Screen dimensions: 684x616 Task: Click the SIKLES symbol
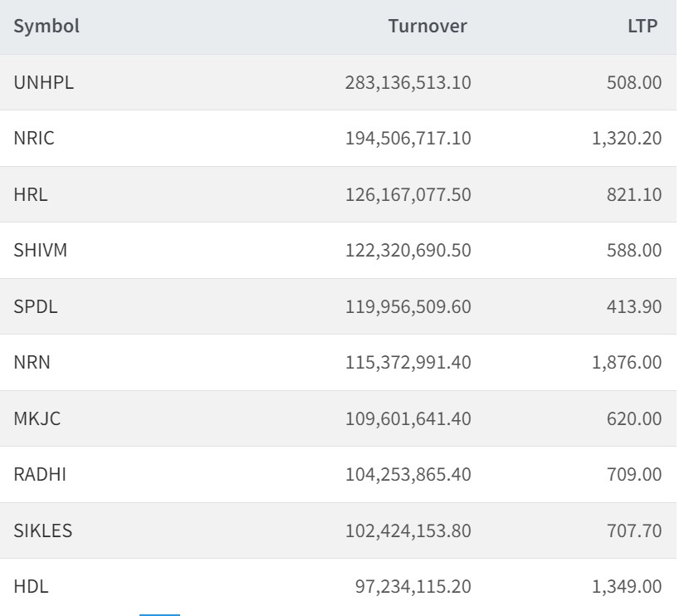click(x=43, y=530)
